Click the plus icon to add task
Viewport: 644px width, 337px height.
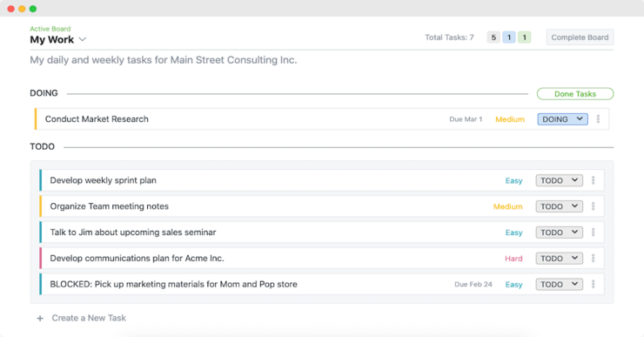click(x=40, y=319)
